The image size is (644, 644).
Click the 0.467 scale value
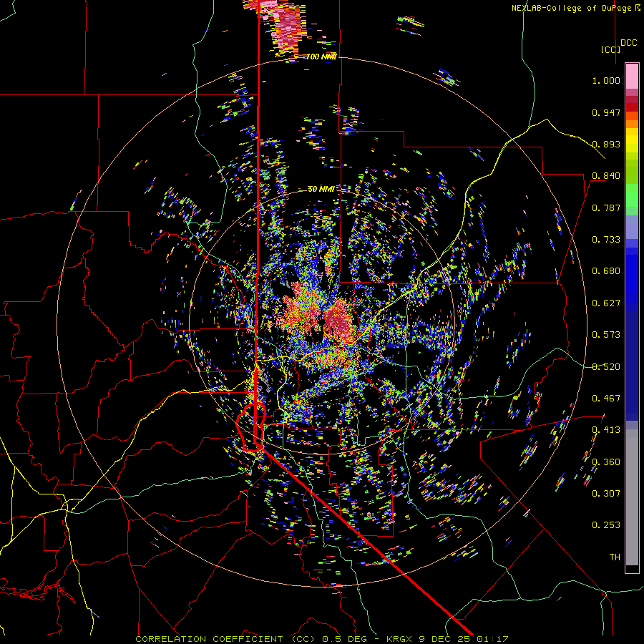(606, 399)
